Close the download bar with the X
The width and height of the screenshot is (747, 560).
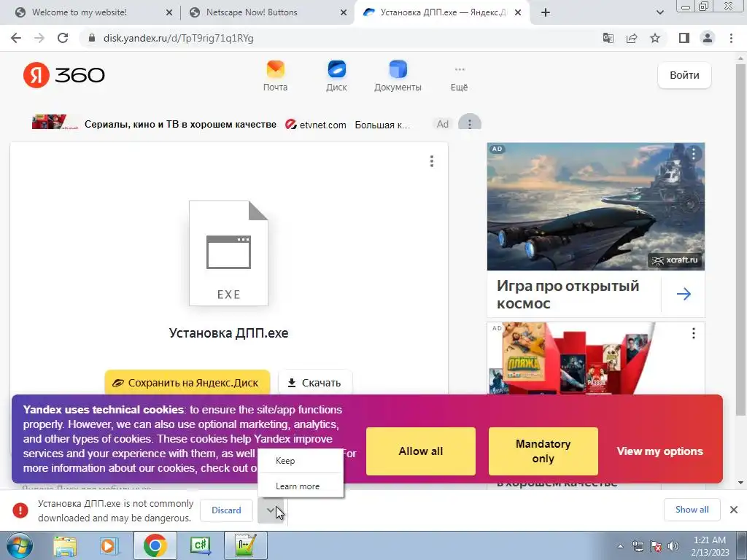point(734,510)
